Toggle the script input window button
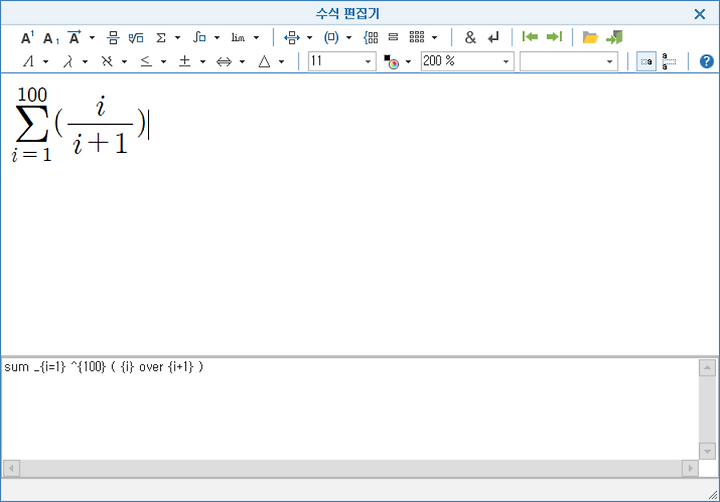The width and height of the screenshot is (720, 502). coord(646,62)
